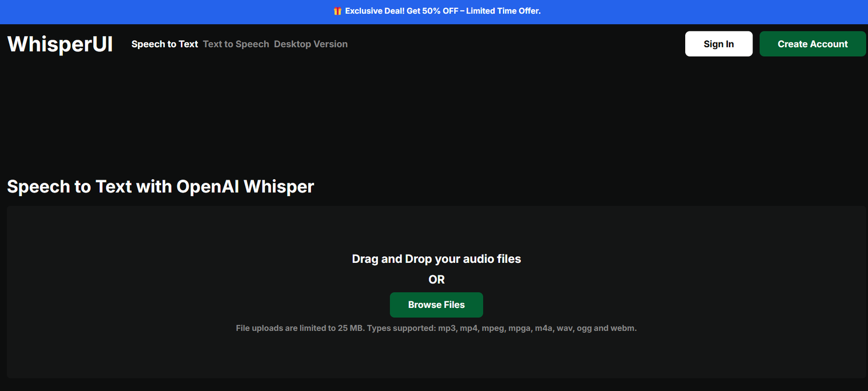Click the WhisperUI logo

tap(60, 44)
